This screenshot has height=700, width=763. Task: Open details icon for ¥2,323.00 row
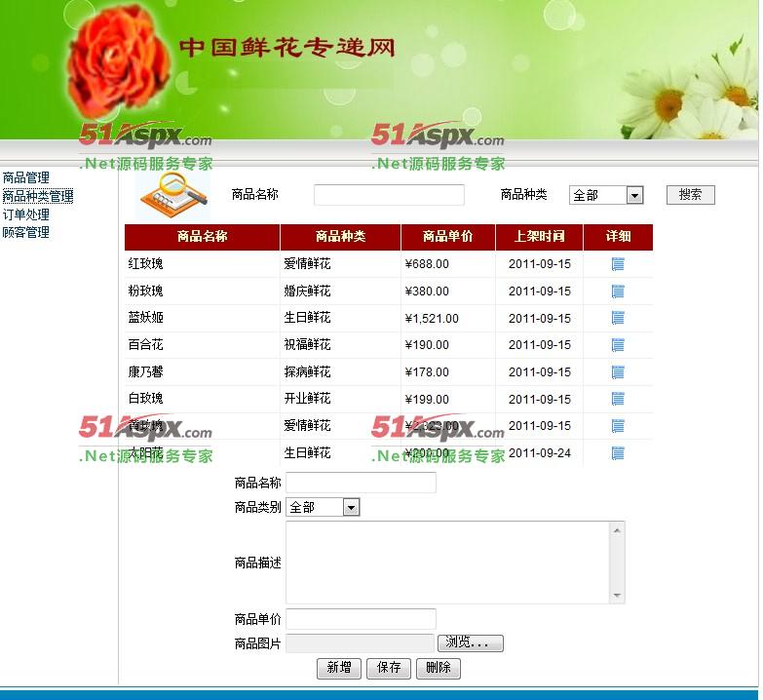[x=618, y=426]
